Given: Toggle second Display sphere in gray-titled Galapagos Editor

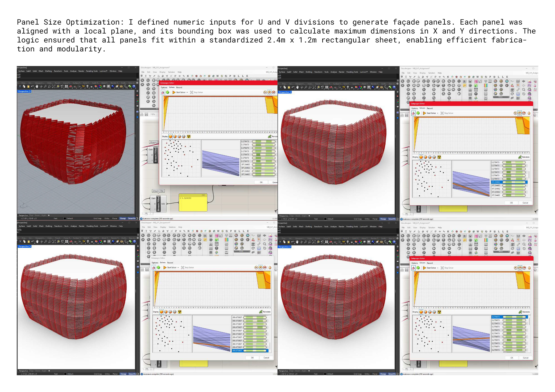Looking at the screenshot, I should [166, 312].
